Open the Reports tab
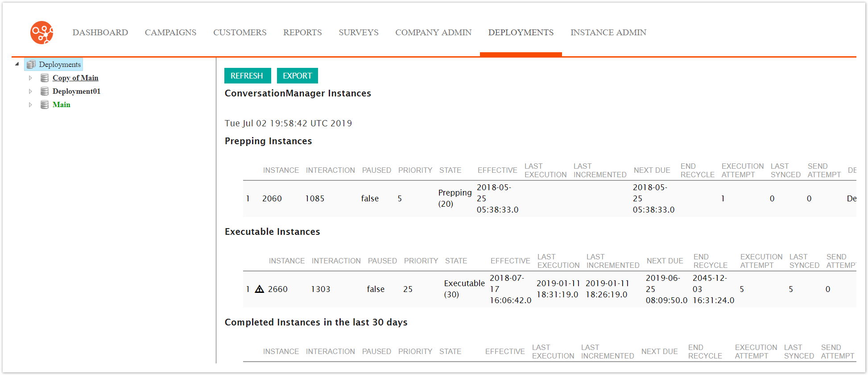Image resolution: width=868 pixels, height=375 pixels. (302, 33)
